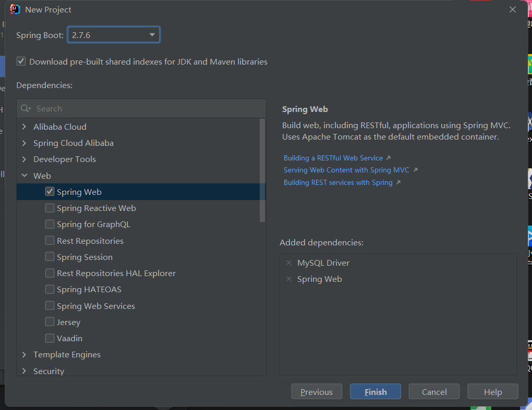Screen dimensions: 532x410
Task: Expand the Security category
Action: coord(24,371)
